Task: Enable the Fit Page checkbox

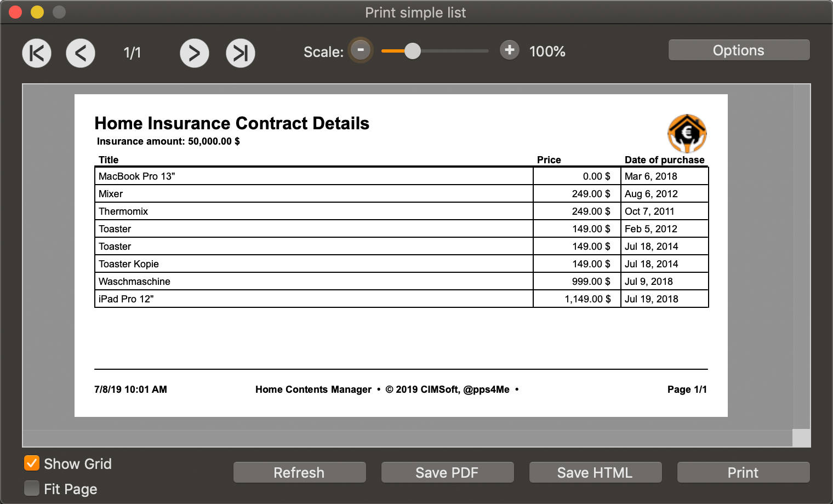Action: (32, 488)
